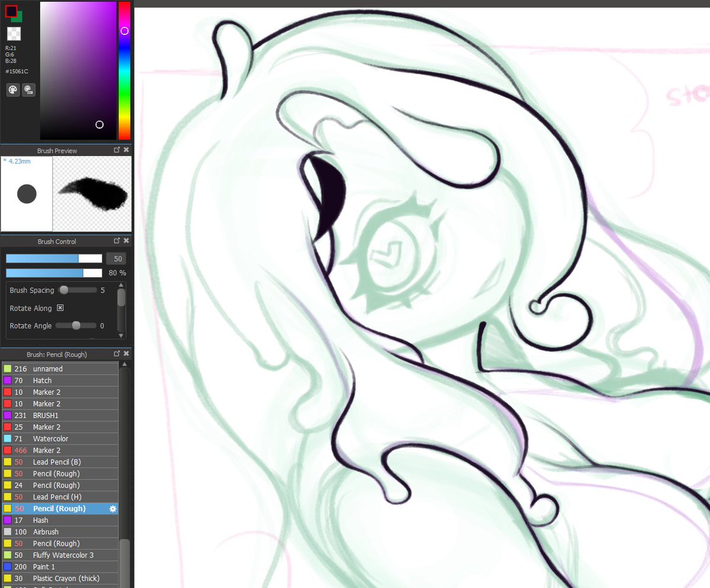Select the Plastic Crayon (thick) brush
This screenshot has height=588, width=710.
point(60,579)
